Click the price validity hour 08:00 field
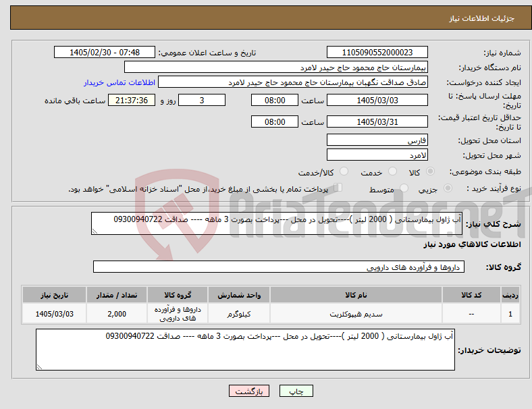Viewport: 532px width, 409px height. pyautogui.click(x=275, y=121)
